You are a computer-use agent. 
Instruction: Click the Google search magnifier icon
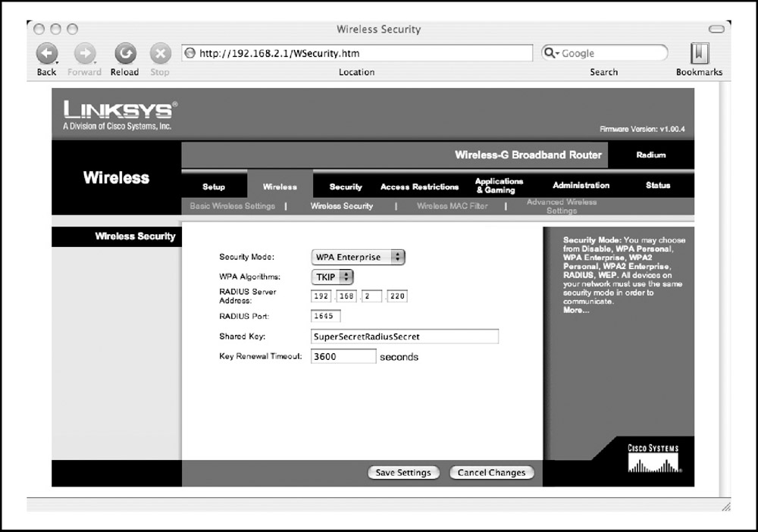550,52
